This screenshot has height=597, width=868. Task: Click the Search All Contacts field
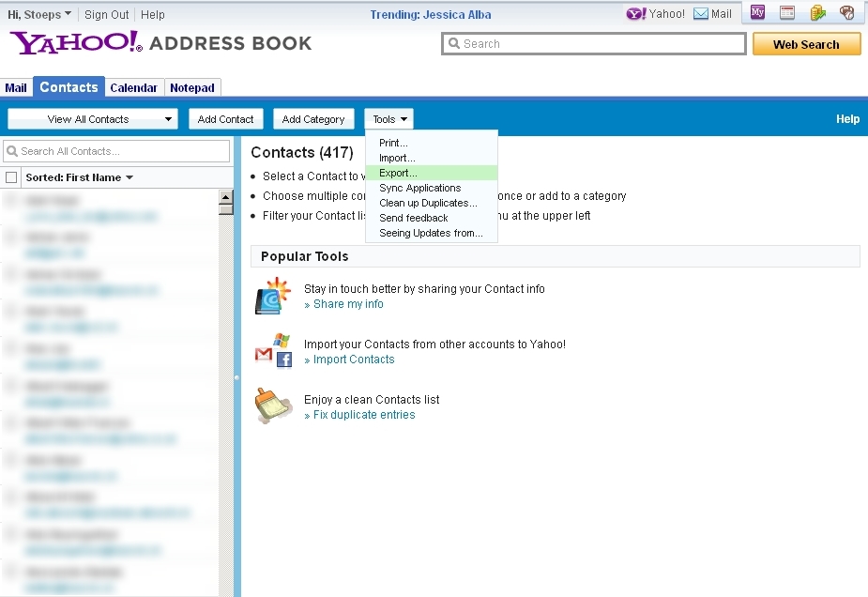tap(117, 151)
